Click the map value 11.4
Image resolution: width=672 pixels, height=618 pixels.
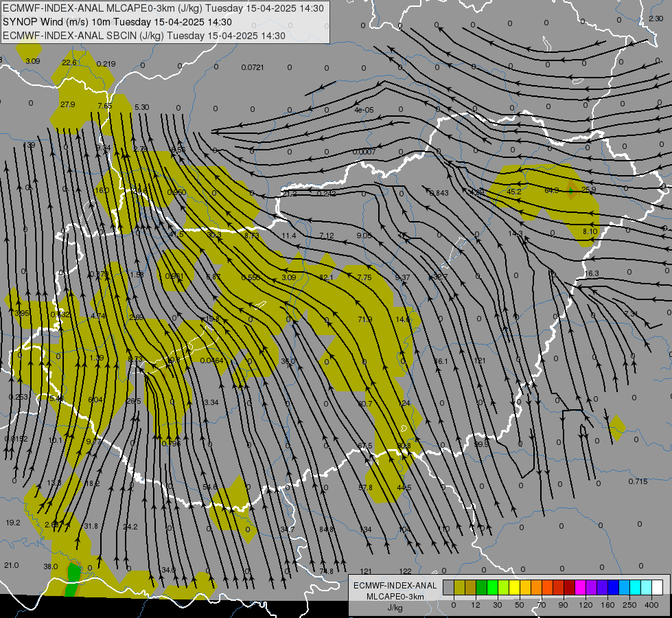click(289, 236)
